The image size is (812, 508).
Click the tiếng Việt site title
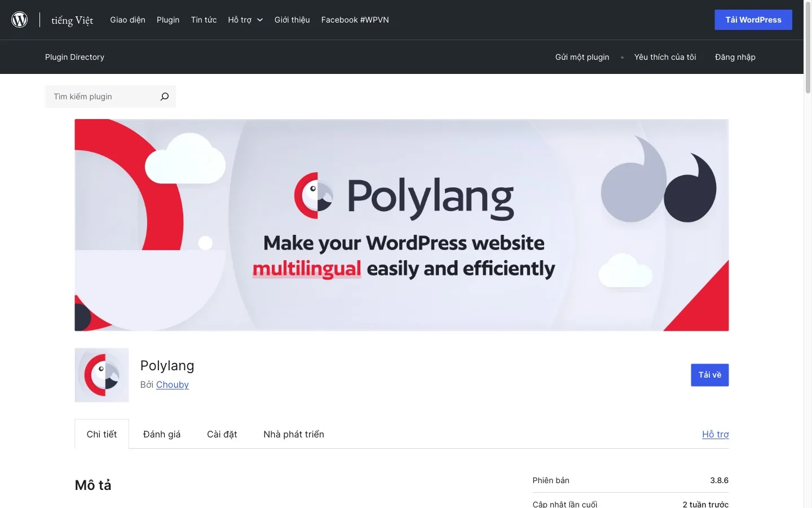pos(72,20)
